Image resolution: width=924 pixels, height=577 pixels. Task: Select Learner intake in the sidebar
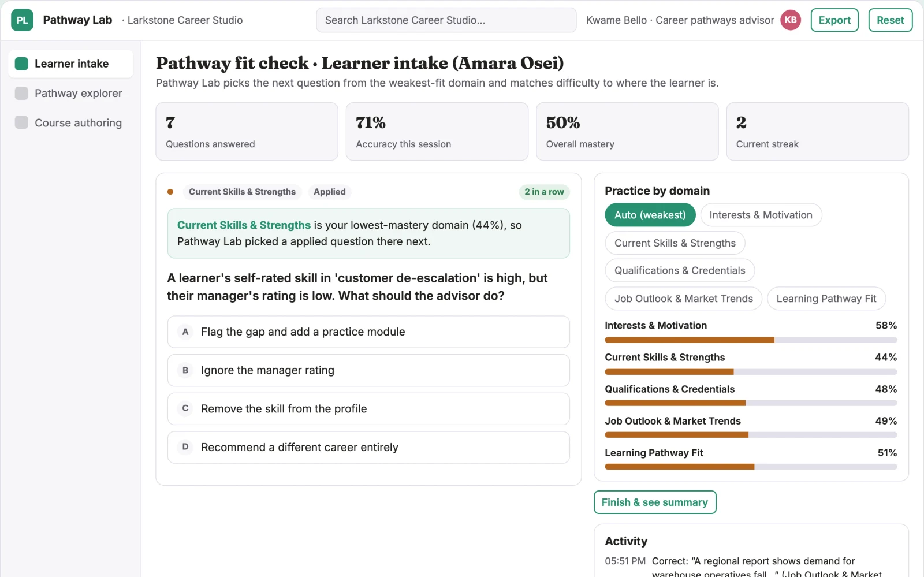[x=70, y=64]
